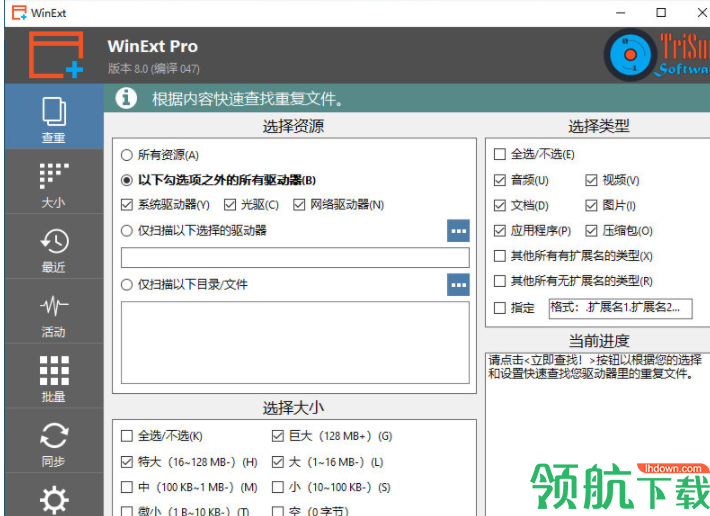The image size is (710, 516).
Task: Click the 当前进度 section heading
Action: pyautogui.click(x=599, y=340)
